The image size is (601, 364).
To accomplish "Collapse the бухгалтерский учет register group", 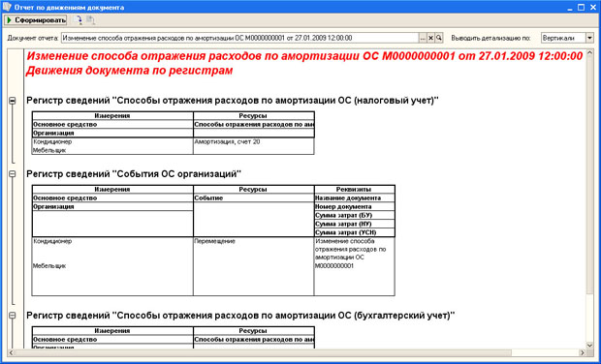I will click(x=13, y=316).
